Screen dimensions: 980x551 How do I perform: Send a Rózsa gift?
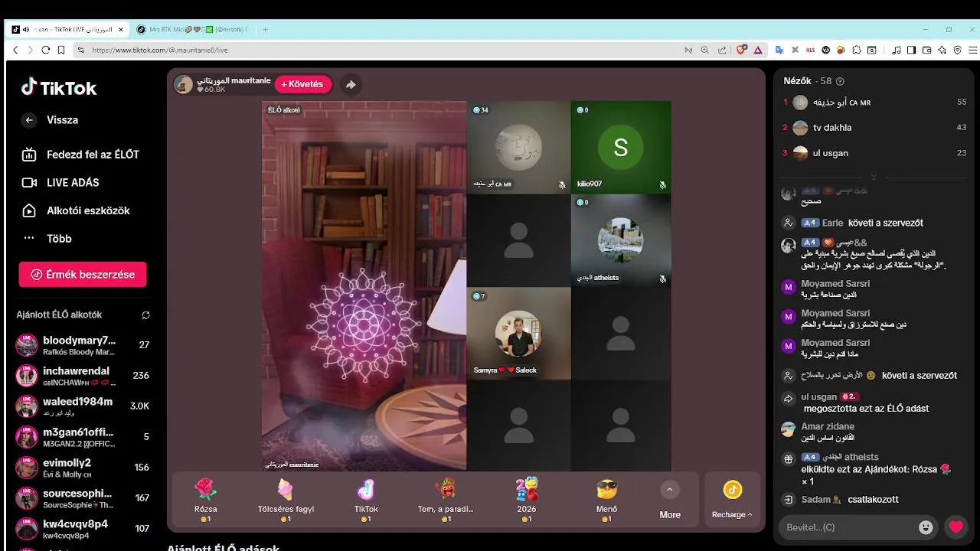(205, 500)
